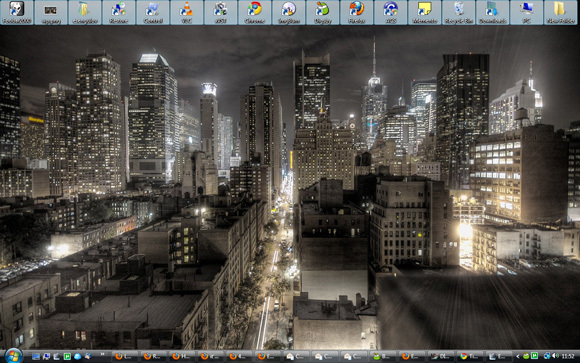Viewport: 580px width, 363px height.
Task: Open the taskbar clock showing 11:52
Action: pos(568,356)
